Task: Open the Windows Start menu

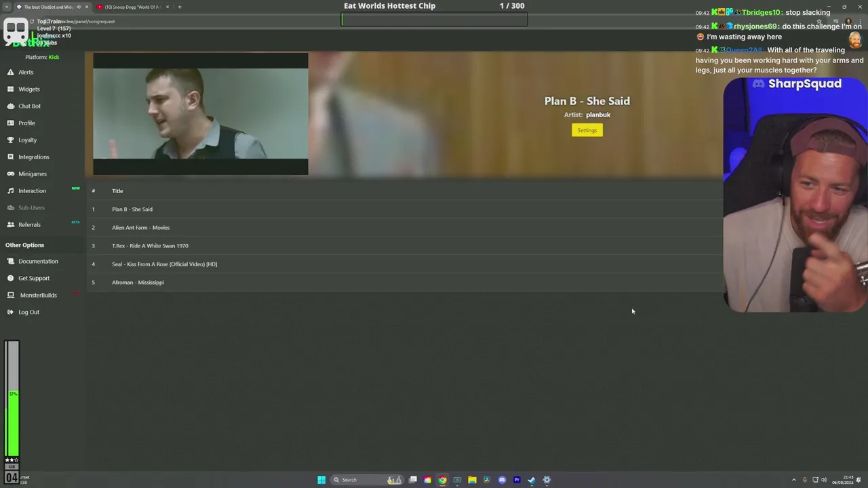Action: tap(321, 480)
